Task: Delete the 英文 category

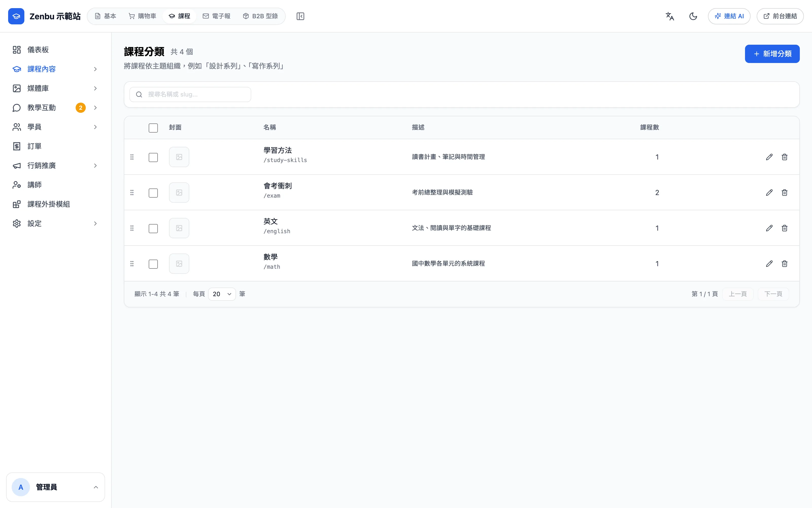Action: 785,228
